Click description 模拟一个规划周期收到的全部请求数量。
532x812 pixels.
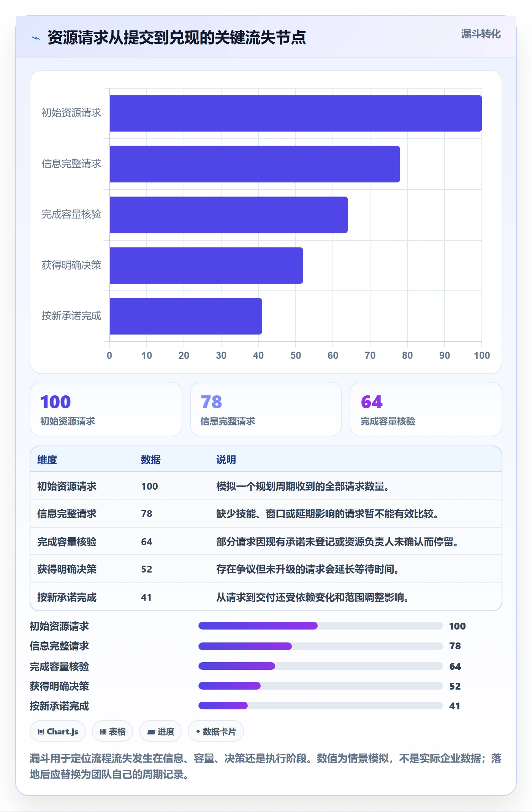click(303, 486)
